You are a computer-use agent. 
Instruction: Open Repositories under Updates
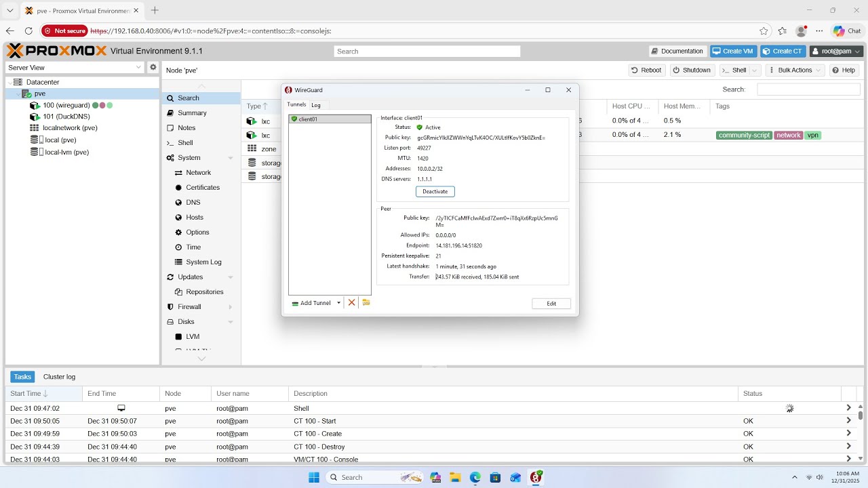click(x=204, y=292)
